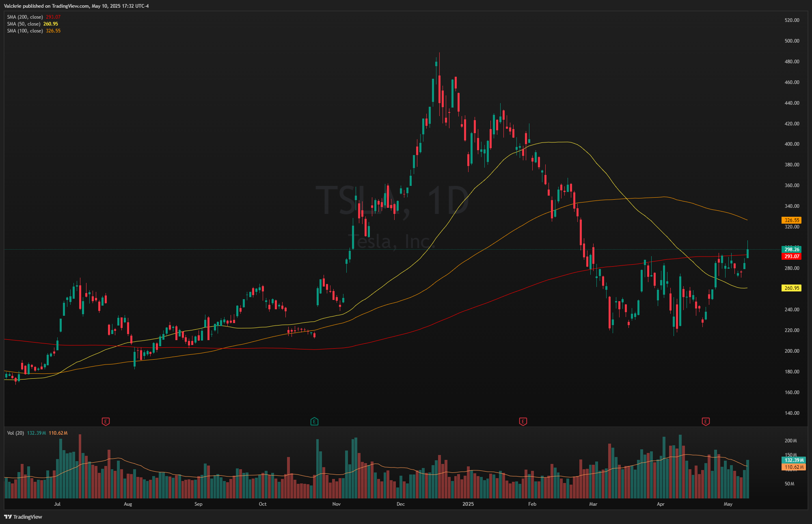
Task: Click the Vol (20) indicator label
Action: pos(15,433)
